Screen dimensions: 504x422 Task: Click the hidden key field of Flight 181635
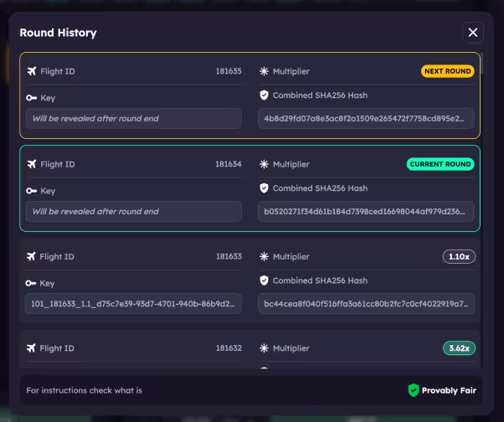(x=134, y=119)
